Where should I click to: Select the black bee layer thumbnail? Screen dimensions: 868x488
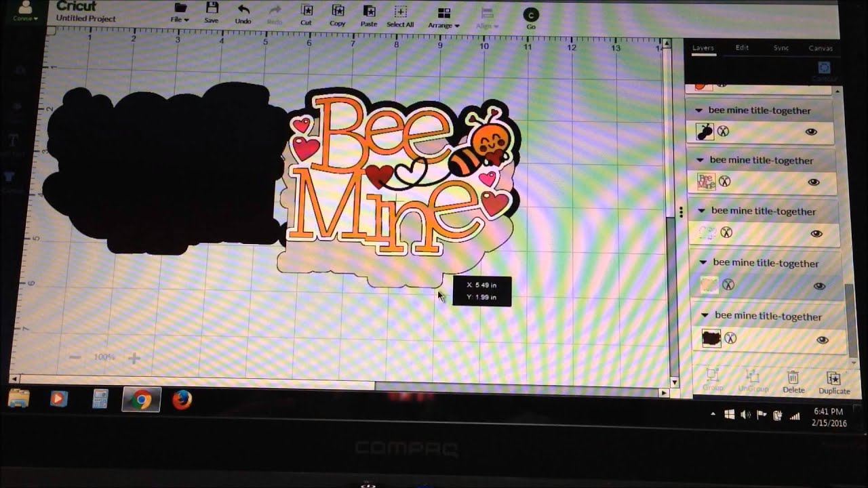coord(705,131)
